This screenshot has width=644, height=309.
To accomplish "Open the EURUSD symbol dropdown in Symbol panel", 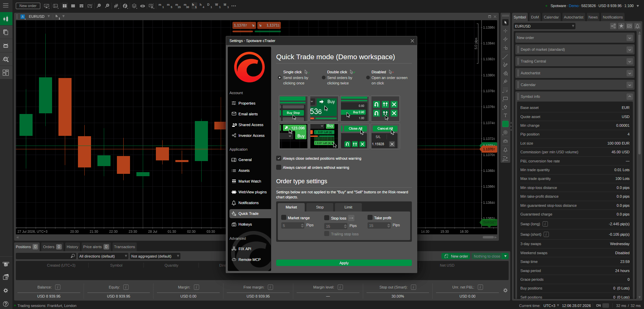I will [x=544, y=26].
